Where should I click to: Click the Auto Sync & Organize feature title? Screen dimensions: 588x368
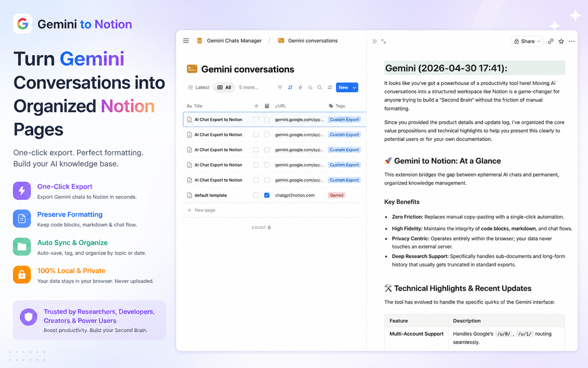(72, 243)
